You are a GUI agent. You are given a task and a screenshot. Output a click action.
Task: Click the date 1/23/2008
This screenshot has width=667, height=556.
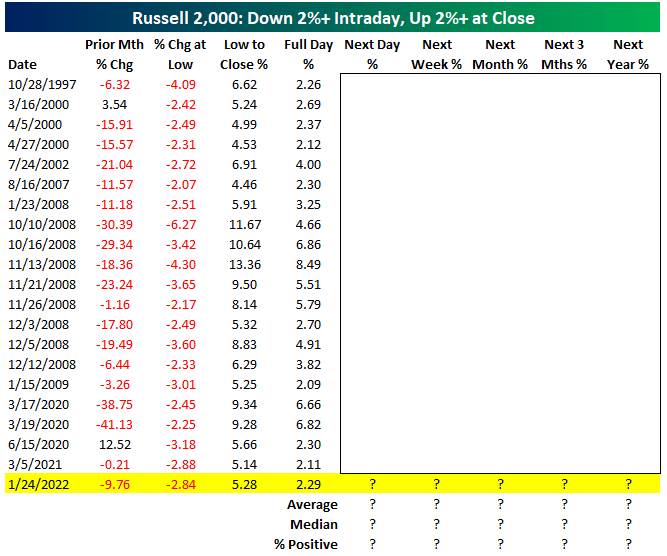tap(38, 205)
